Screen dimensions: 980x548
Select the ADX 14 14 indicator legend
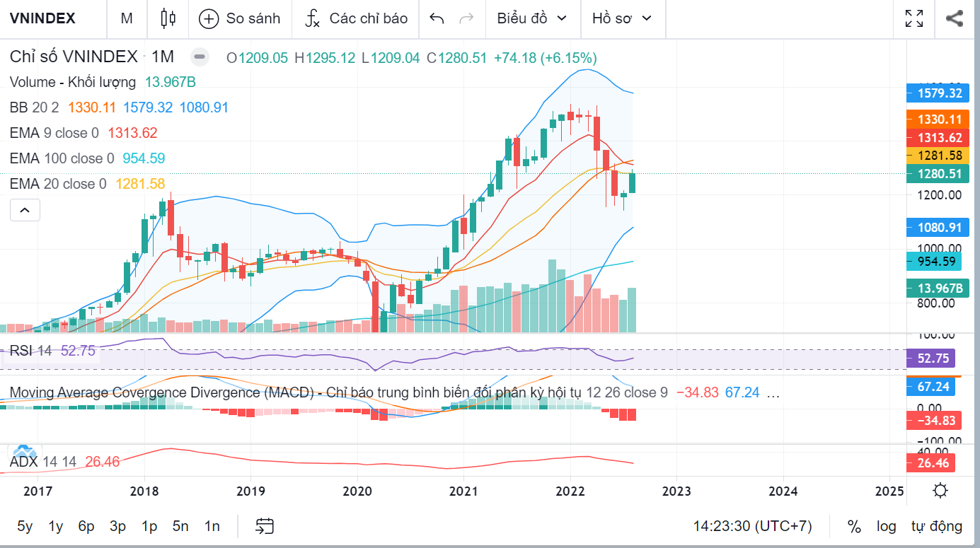point(43,462)
